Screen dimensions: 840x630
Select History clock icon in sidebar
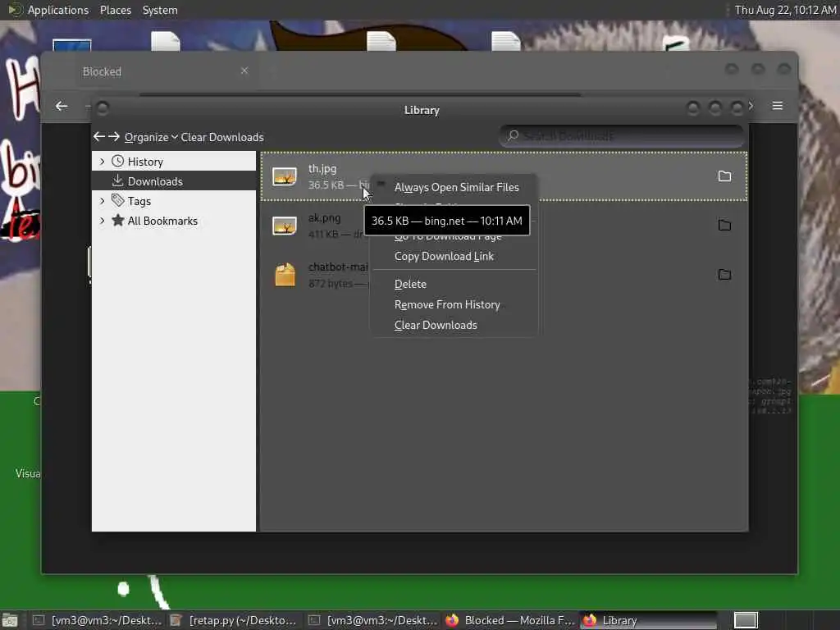tap(118, 161)
